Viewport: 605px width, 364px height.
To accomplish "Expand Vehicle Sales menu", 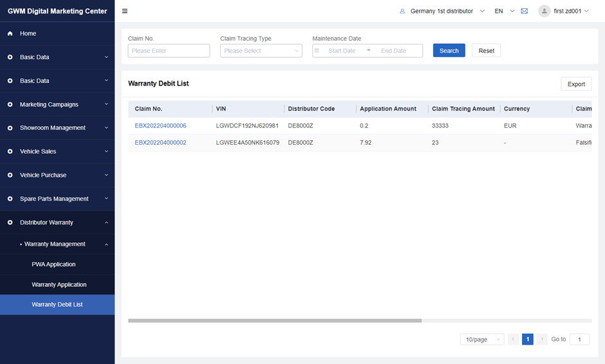I will [x=57, y=152].
